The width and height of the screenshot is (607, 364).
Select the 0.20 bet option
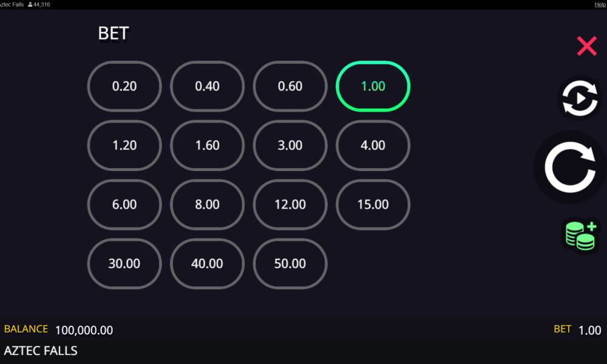124,86
